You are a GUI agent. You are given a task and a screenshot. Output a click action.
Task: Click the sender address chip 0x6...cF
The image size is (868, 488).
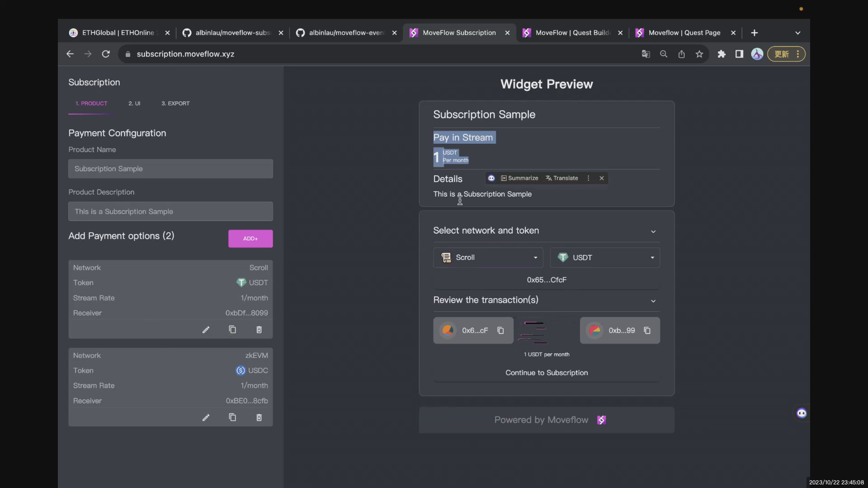[x=473, y=331]
